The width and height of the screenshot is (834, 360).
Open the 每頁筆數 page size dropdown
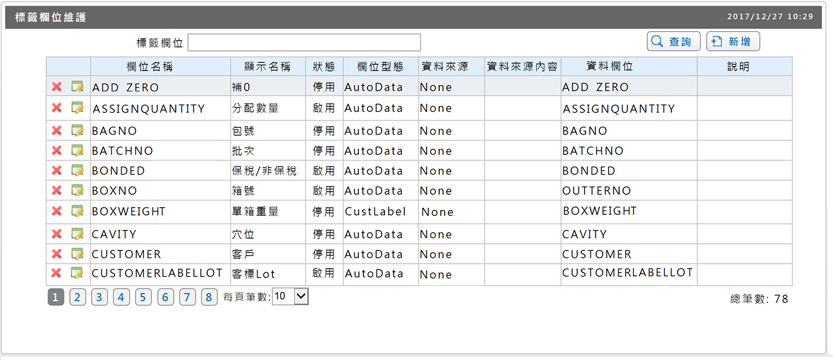[290, 297]
